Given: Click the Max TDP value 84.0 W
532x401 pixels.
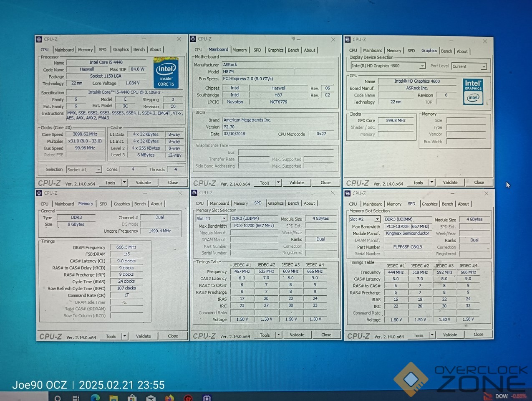Looking at the screenshot, I should tap(137, 69).
